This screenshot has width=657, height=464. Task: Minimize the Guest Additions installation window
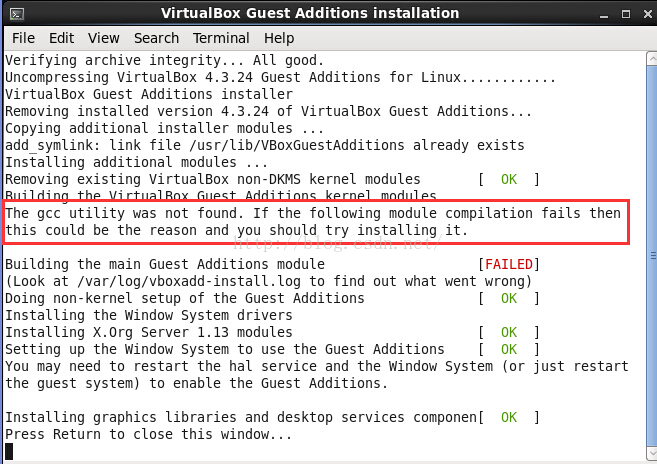point(604,15)
